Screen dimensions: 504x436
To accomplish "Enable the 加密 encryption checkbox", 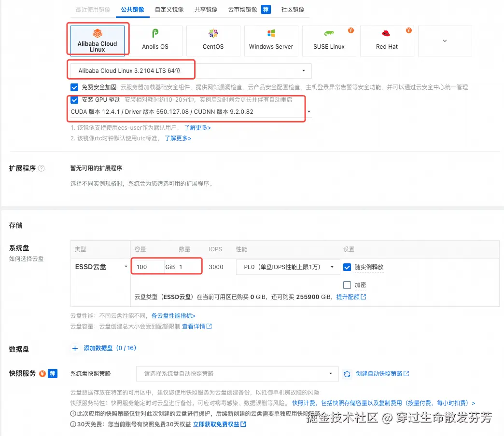I will click(347, 285).
